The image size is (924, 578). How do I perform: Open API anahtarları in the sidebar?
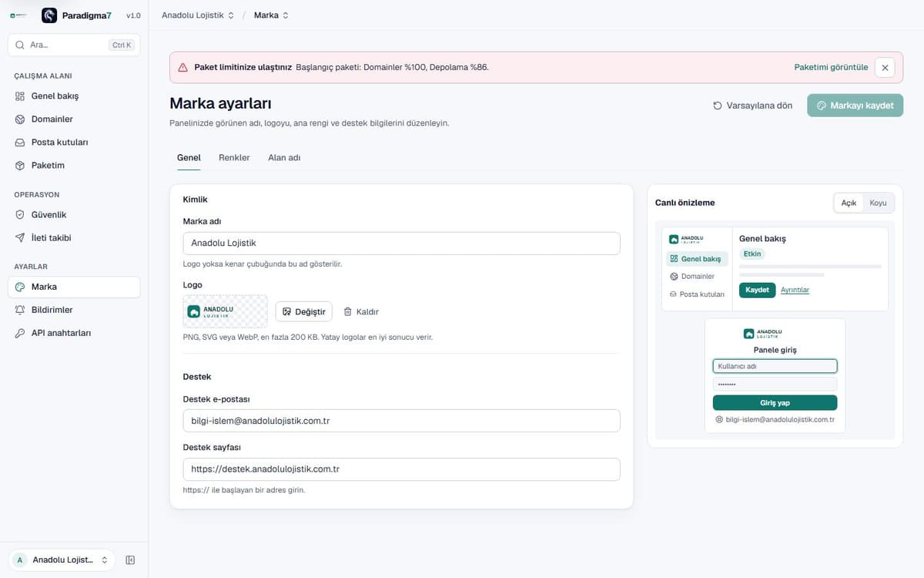[74, 333]
